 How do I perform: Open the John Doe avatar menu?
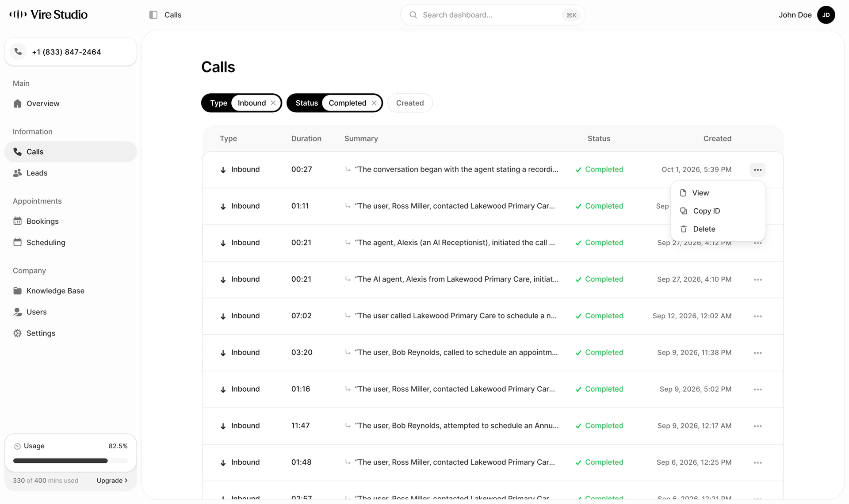pyautogui.click(x=826, y=15)
